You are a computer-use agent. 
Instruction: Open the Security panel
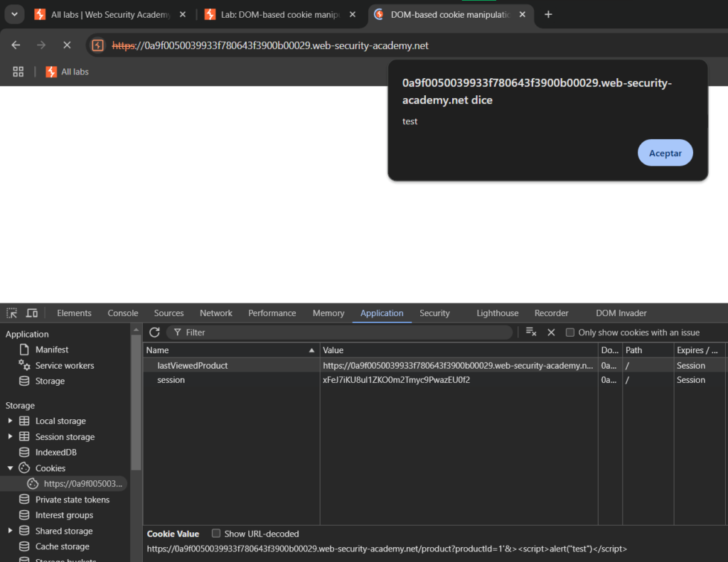434,313
